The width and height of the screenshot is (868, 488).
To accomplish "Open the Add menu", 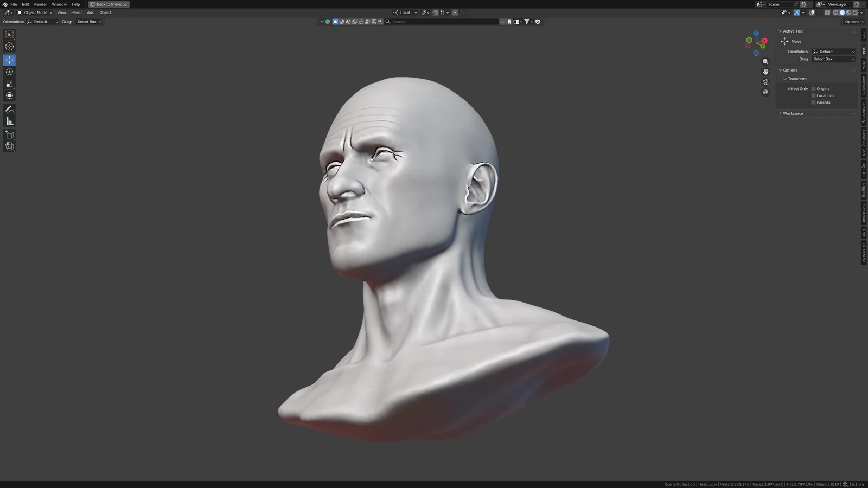I will (x=91, y=12).
